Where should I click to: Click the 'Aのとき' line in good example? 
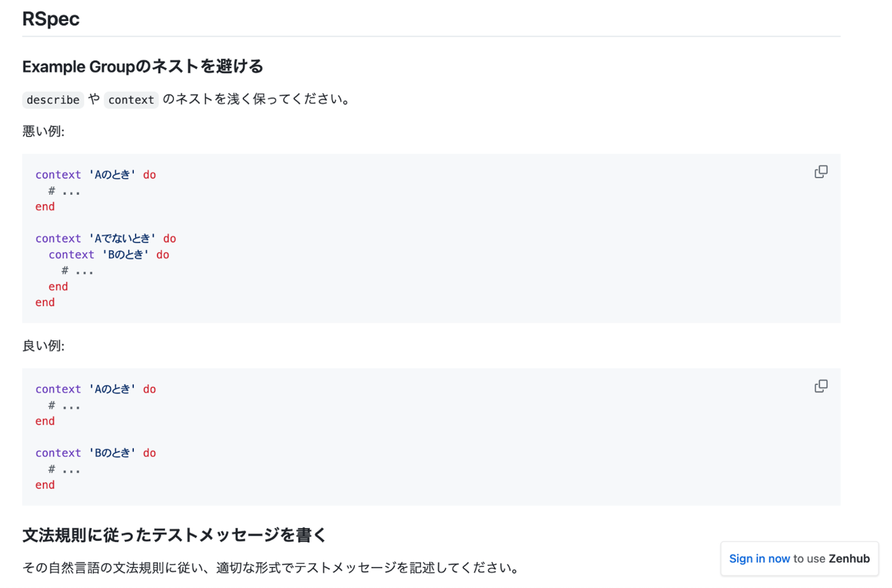coord(95,389)
